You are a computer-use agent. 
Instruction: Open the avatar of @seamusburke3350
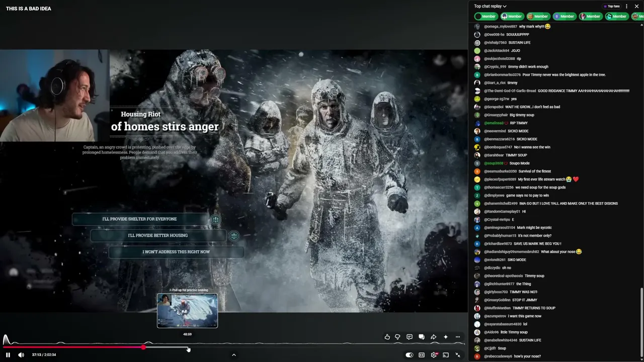[x=477, y=171]
